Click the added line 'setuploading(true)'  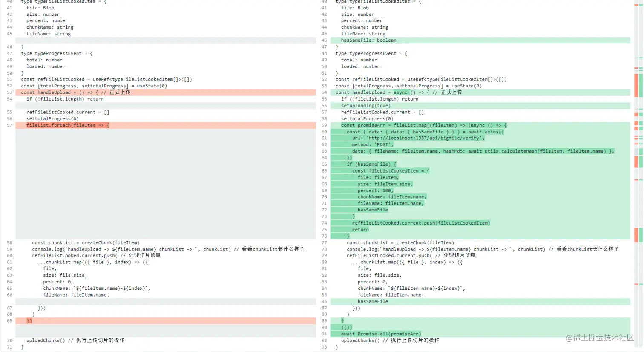pos(480,106)
